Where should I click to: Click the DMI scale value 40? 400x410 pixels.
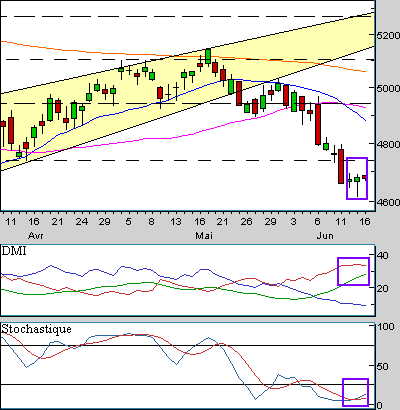tap(383, 256)
